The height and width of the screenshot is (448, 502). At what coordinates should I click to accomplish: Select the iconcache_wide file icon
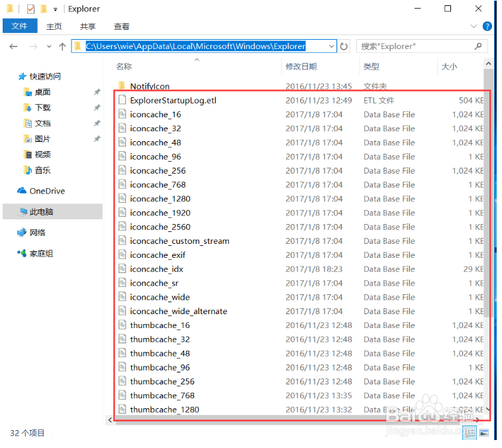(122, 297)
